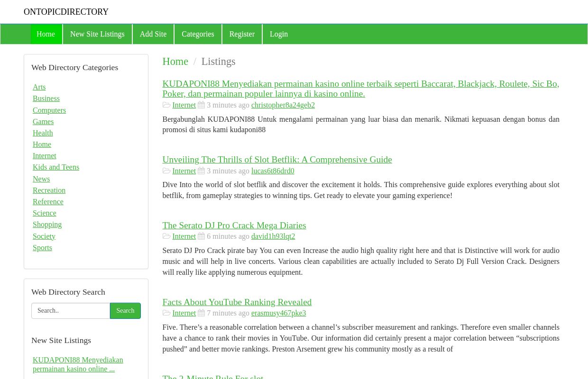
Task: Open the Health category in the sidebar
Action: point(43,133)
